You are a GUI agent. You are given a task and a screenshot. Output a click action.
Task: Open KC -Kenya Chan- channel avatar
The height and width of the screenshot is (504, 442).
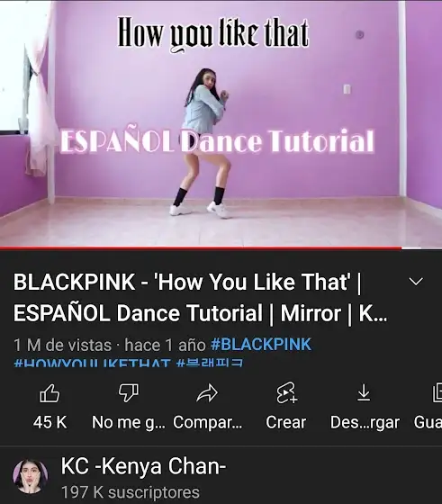[31, 476]
